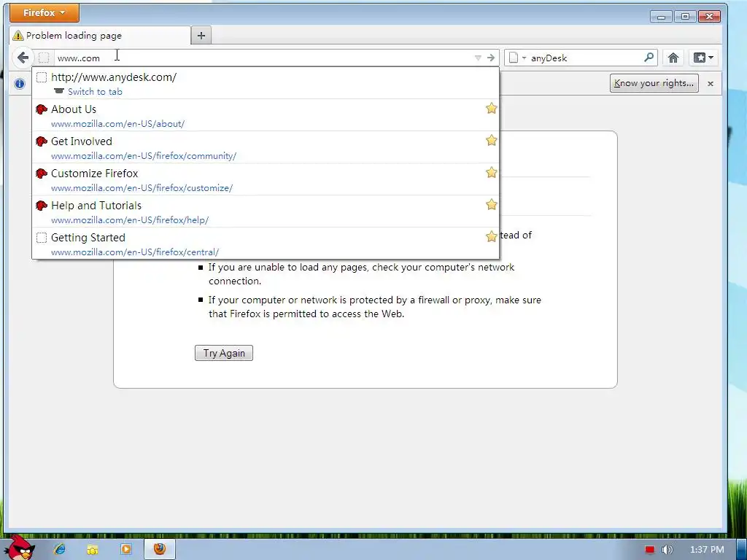The width and height of the screenshot is (747, 560).
Task: Select the Get Involved suggestion
Action: pyautogui.click(x=266, y=147)
